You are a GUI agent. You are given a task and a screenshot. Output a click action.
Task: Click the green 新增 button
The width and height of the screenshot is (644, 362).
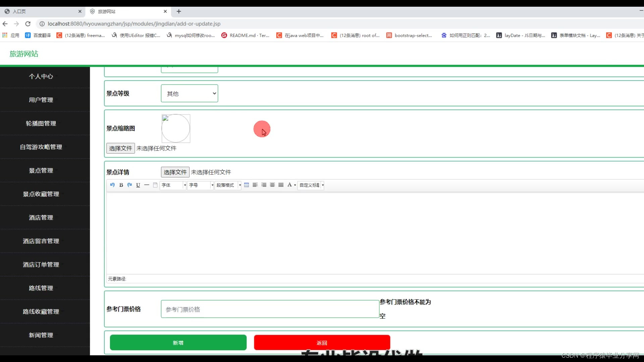pyautogui.click(x=178, y=343)
